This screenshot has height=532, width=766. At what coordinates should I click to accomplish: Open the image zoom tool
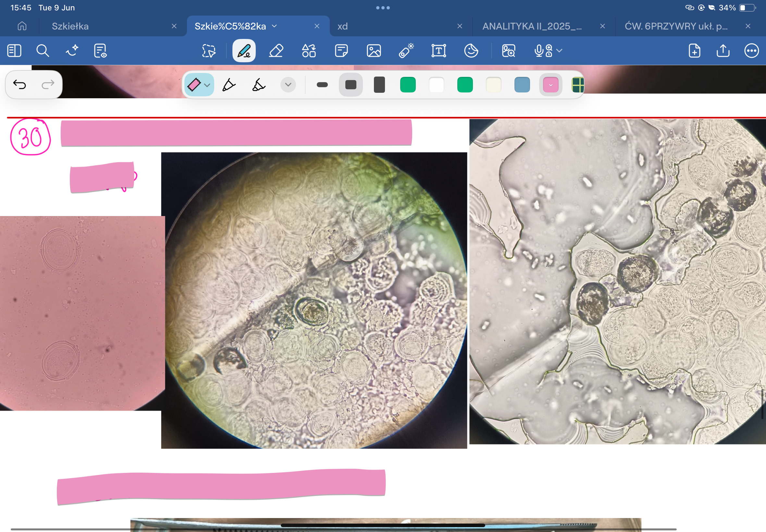click(509, 51)
